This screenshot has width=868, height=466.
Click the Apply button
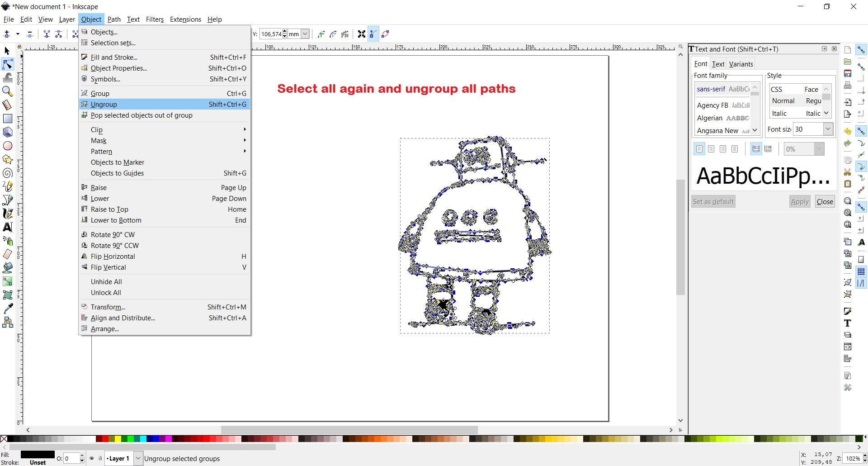click(x=800, y=202)
